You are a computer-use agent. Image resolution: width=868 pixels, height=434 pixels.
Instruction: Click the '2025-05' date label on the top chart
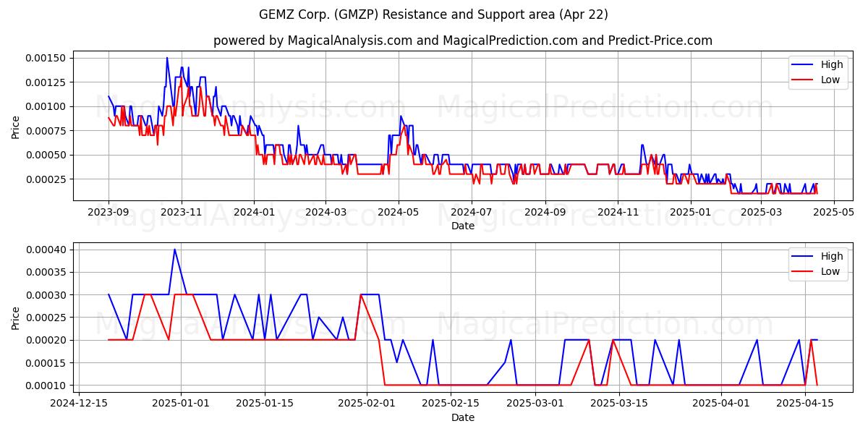(833, 212)
